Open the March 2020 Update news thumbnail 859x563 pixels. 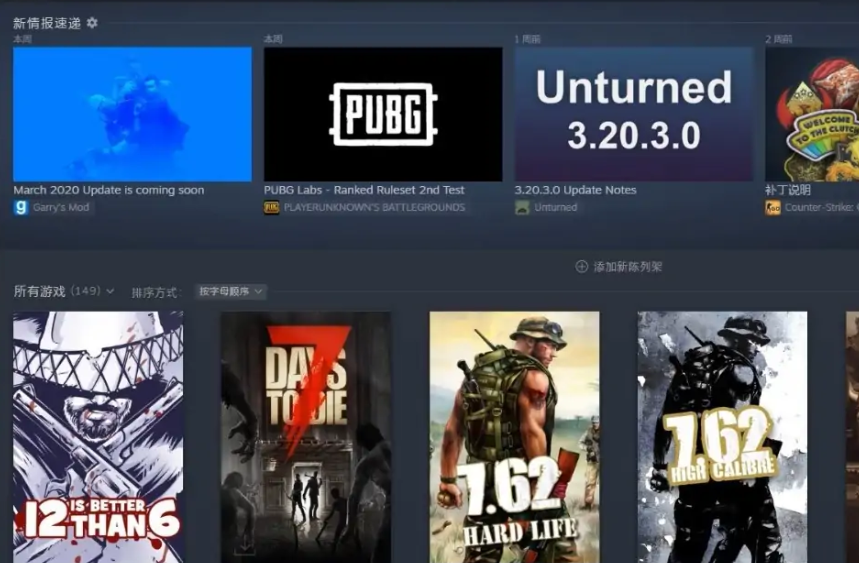[132, 114]
